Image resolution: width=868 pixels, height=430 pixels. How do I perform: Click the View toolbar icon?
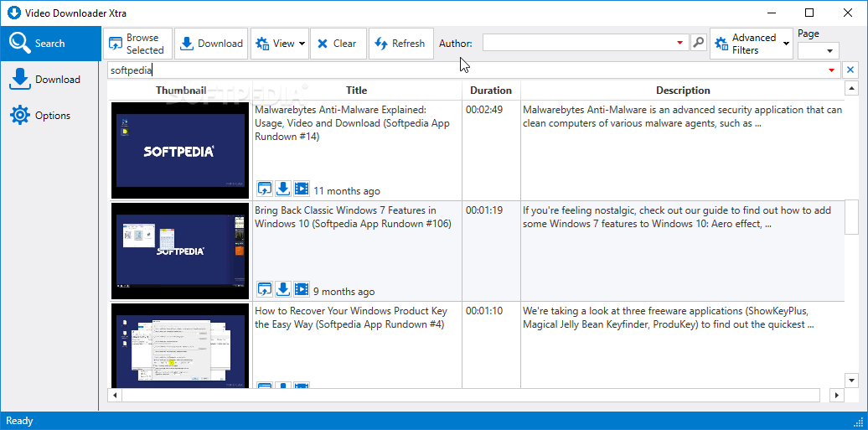click(x=263, y=44)
